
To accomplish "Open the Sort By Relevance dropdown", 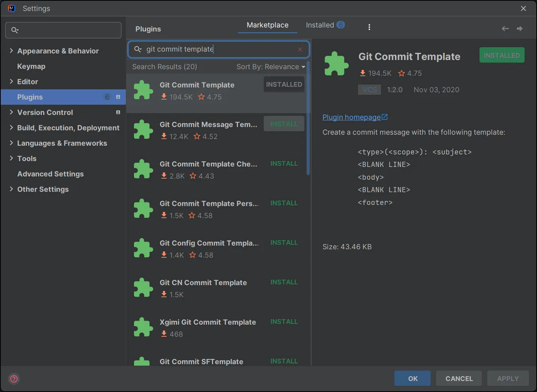I will point(271,67).
